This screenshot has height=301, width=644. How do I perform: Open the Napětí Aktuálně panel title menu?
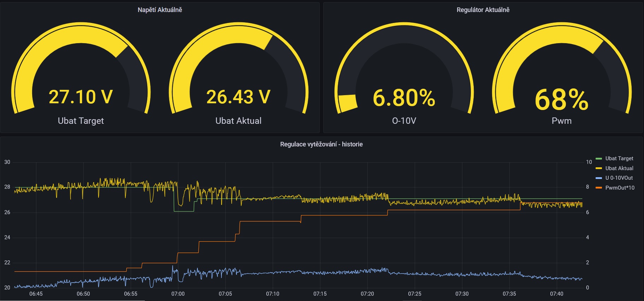(160, 10)
